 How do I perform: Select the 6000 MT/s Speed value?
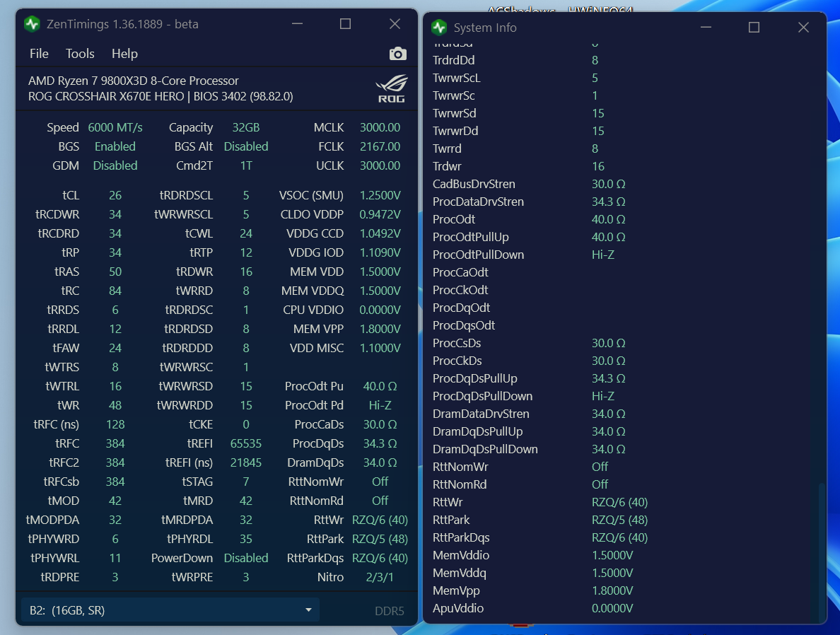[115, 127]
